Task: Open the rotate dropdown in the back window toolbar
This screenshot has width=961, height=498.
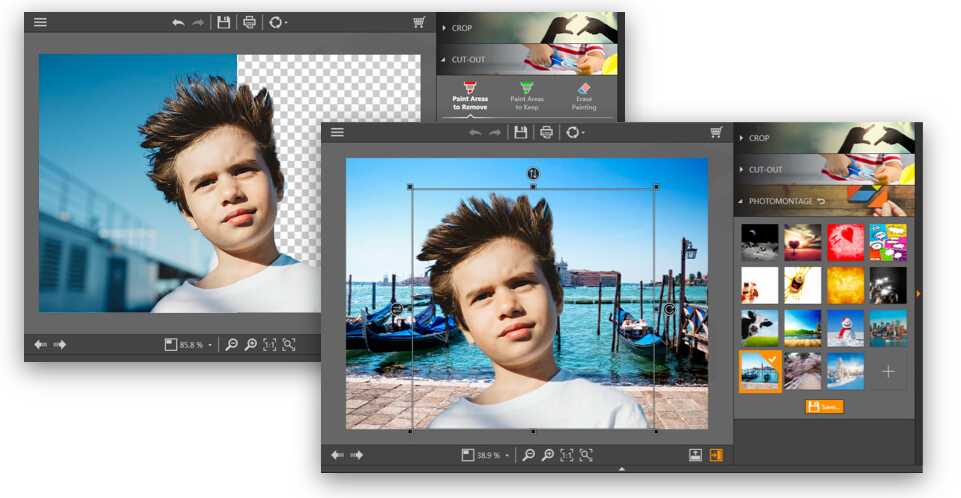Action: tap(278, 23)
